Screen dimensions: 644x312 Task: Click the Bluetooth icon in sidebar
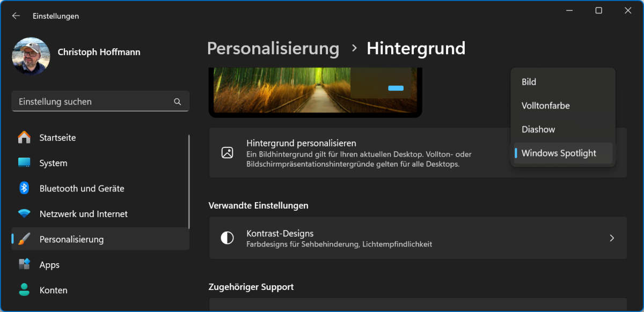(24, 188)
